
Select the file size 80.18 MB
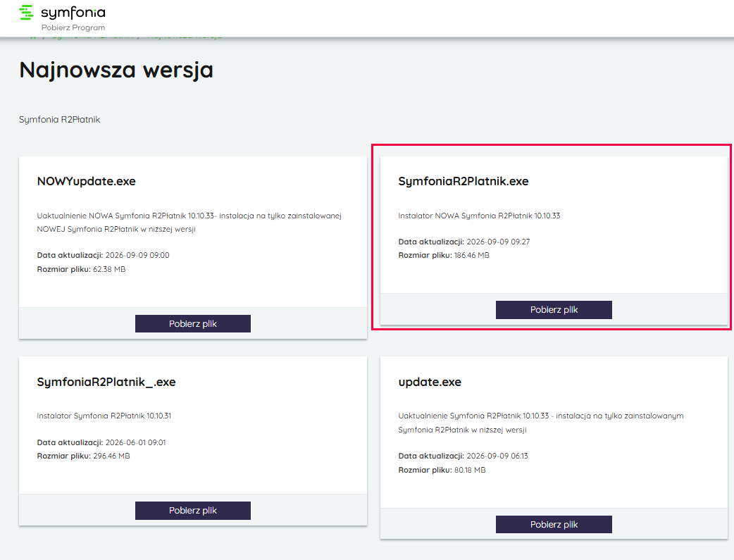pyautogui.click(x=470, y=470)
